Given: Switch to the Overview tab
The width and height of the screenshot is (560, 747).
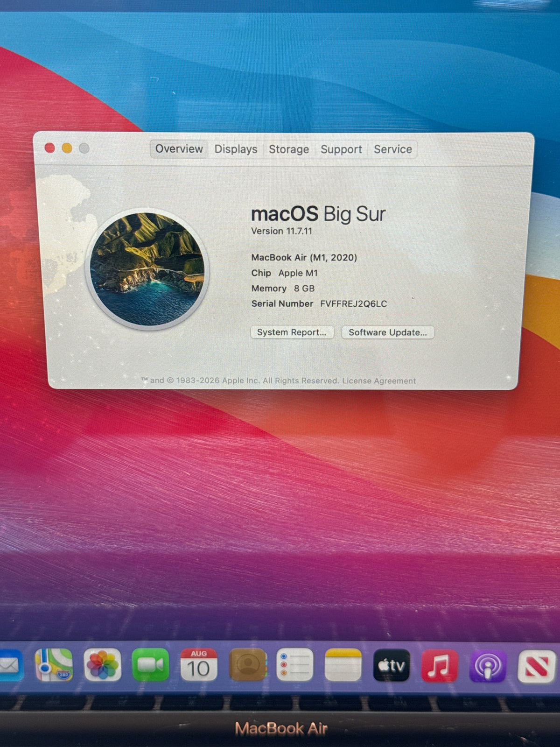Looking at the screenshot, I should point(179,149).
